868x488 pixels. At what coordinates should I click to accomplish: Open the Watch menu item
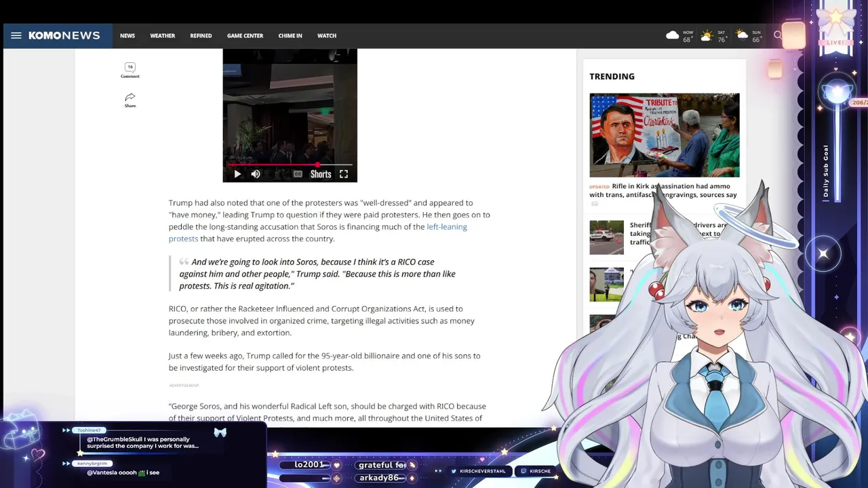coord(327,35)
